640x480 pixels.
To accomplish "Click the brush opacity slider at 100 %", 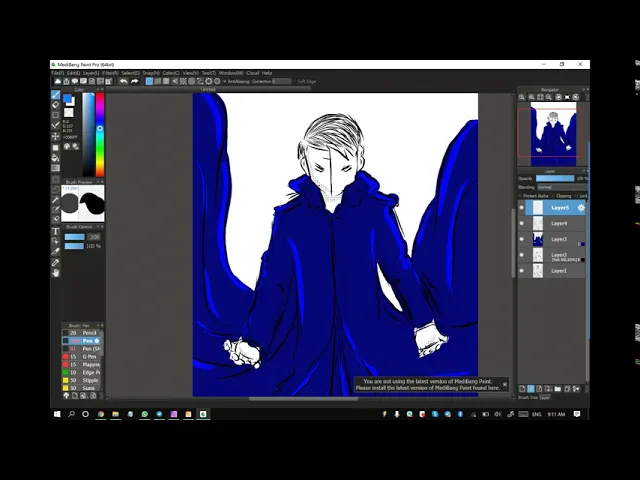I will coord(74,246).
